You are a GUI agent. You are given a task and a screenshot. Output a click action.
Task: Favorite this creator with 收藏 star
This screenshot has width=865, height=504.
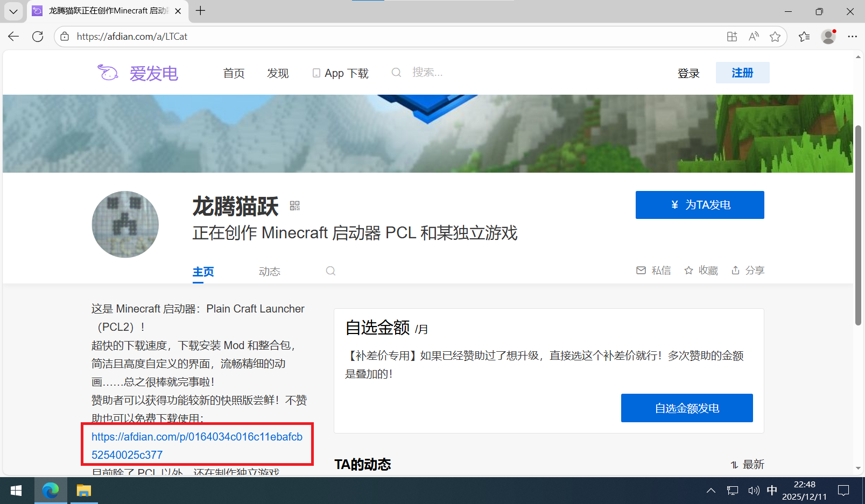coord(701,271)
